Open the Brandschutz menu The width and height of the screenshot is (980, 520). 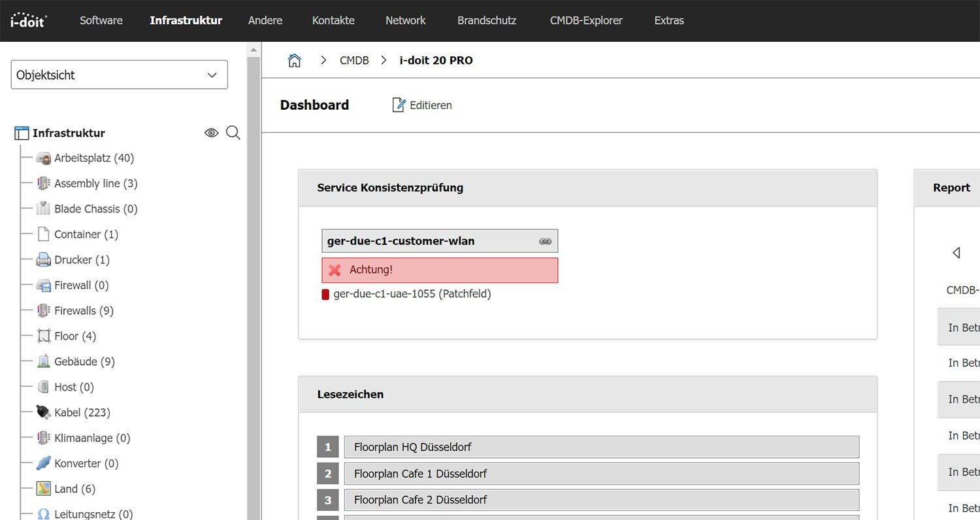pos(487,20)
